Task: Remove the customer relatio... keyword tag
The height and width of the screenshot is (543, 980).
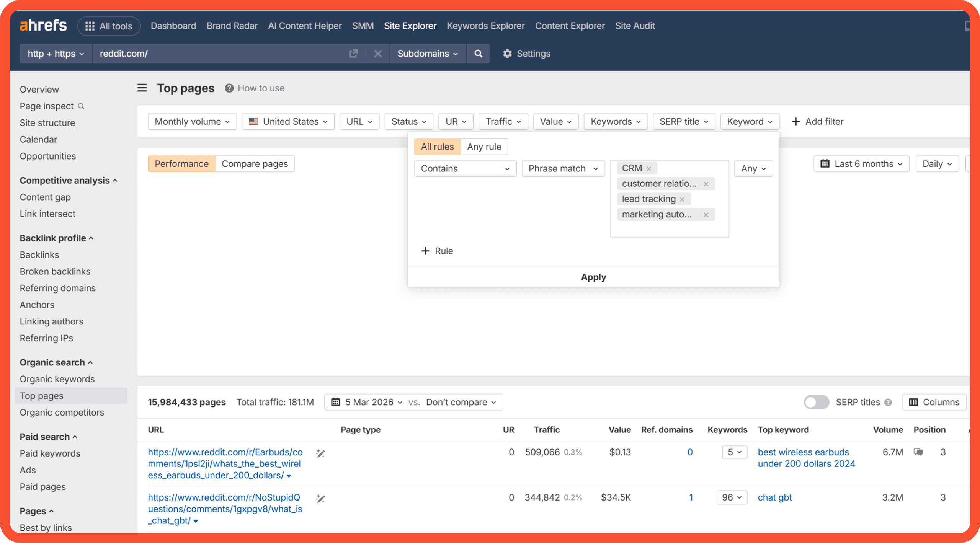Action: (706, 184)
